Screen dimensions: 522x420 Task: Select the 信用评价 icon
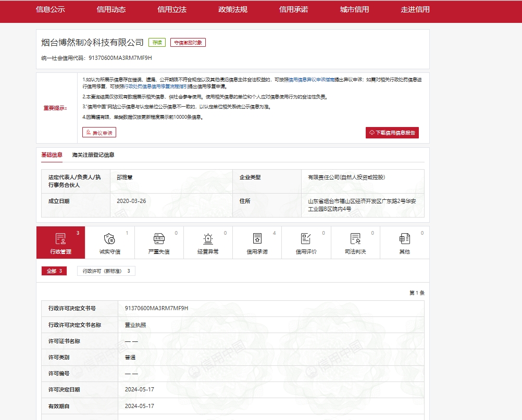click(306, 238)
